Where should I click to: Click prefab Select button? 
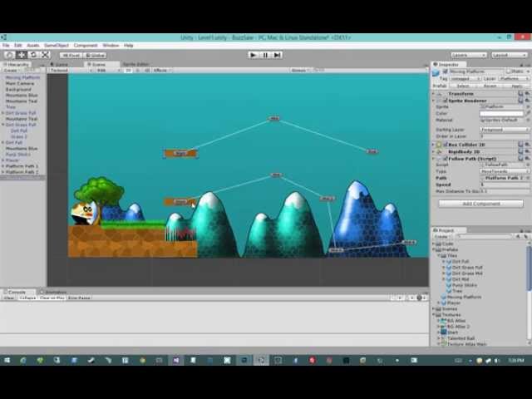pyautogui.click(x=463, y=86)
